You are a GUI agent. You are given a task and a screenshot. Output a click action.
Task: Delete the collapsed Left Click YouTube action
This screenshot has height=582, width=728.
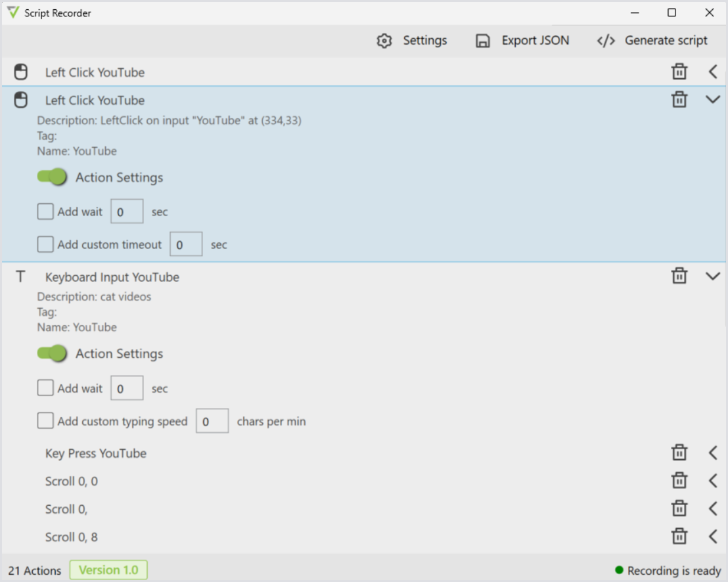tap(679, 72)
